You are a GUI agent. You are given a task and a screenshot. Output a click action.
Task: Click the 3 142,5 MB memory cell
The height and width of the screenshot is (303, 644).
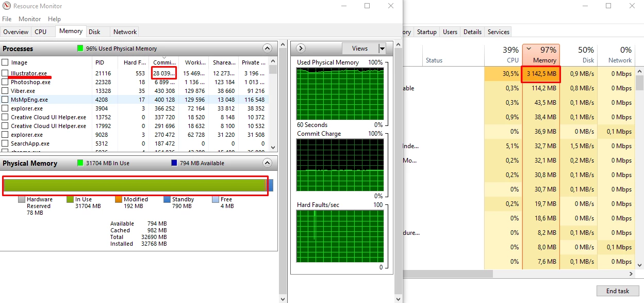[x=541, y=74]
